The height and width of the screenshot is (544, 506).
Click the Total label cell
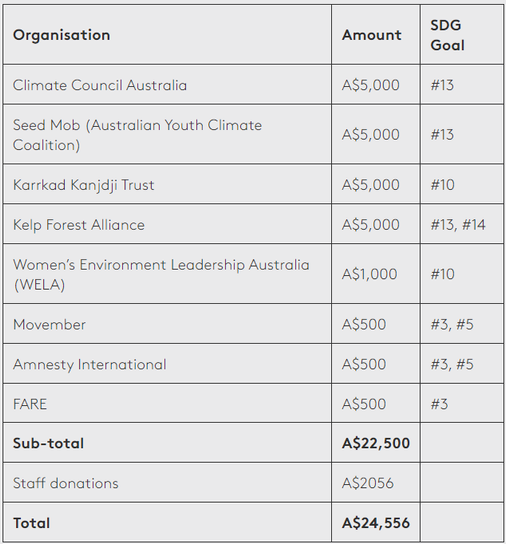167,522
